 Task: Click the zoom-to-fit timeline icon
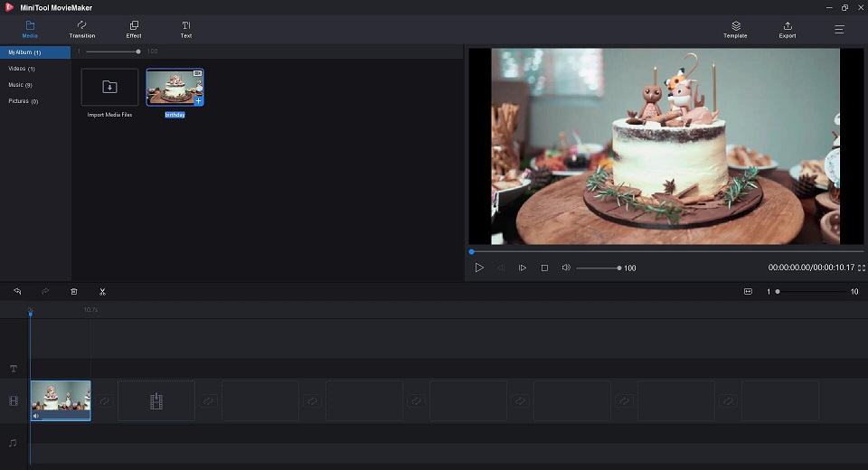pyautogui.click(x=748, y=291)
